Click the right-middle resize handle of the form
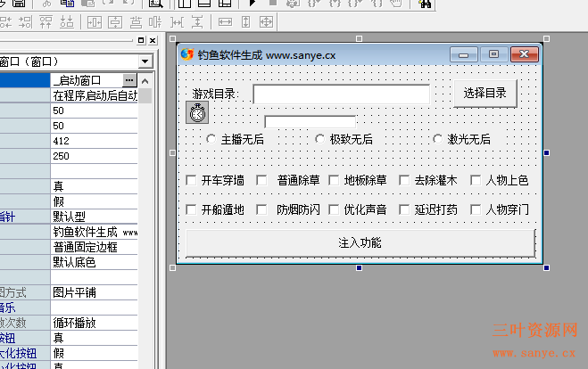 click(546, 152)
